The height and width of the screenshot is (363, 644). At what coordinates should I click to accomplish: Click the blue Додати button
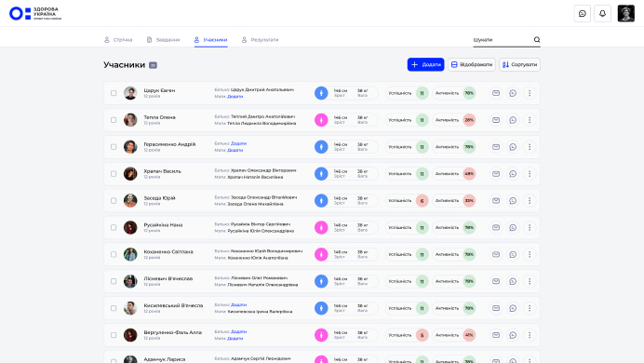pos(425,64)
